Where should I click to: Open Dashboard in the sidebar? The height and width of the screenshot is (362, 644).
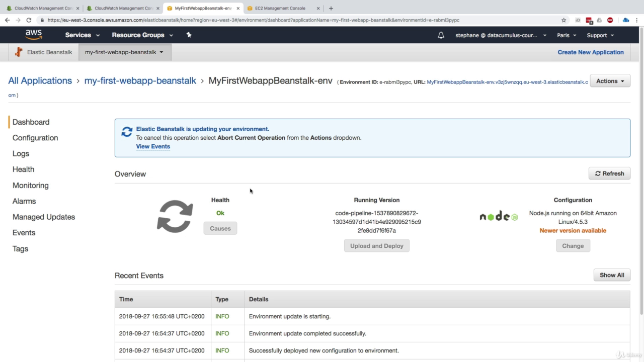point(31,122)
